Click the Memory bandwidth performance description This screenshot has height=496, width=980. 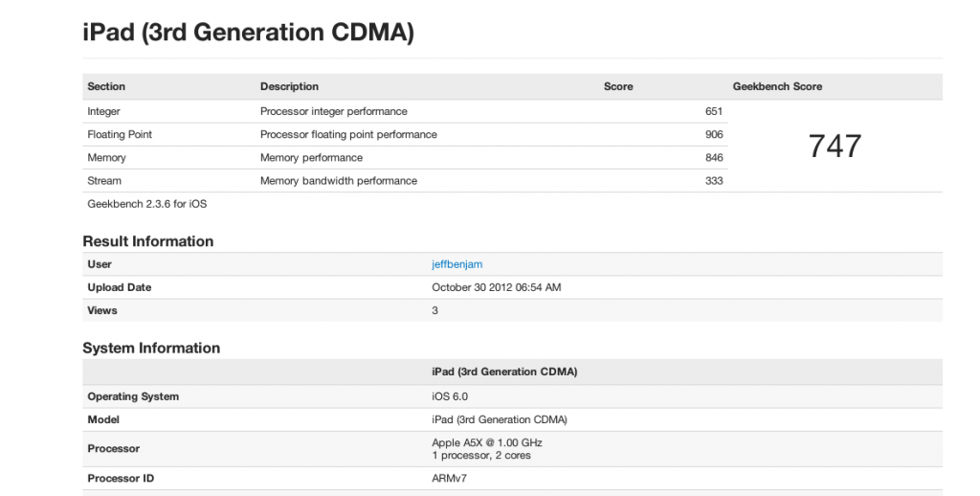pyautogui.click(x=338, y=181)
